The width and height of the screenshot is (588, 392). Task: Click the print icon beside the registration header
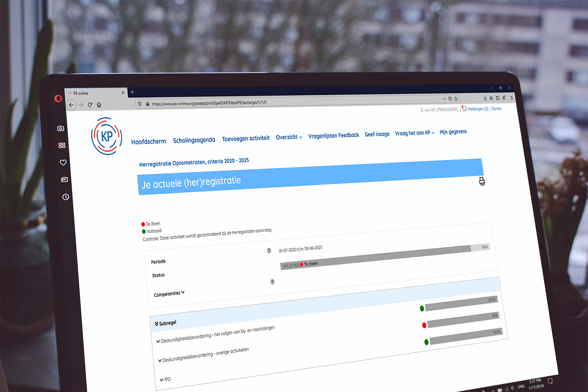click(482, 181)
